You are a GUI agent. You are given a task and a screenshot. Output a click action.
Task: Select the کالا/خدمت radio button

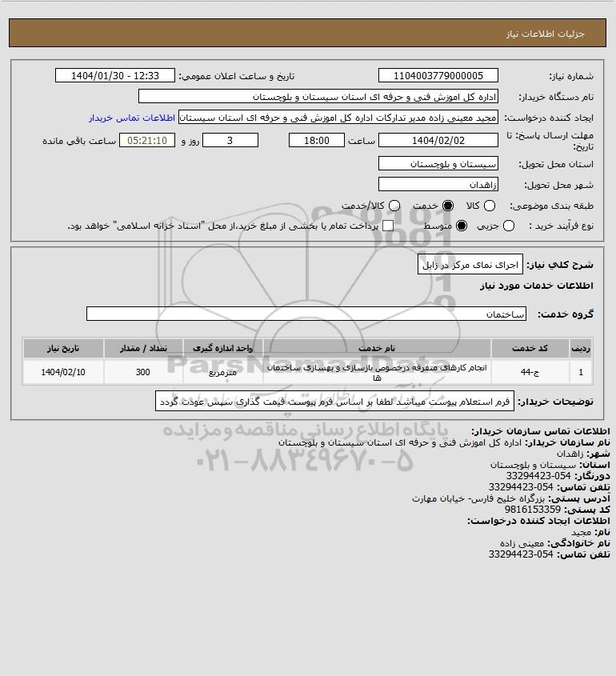click(x=394, y=206)
